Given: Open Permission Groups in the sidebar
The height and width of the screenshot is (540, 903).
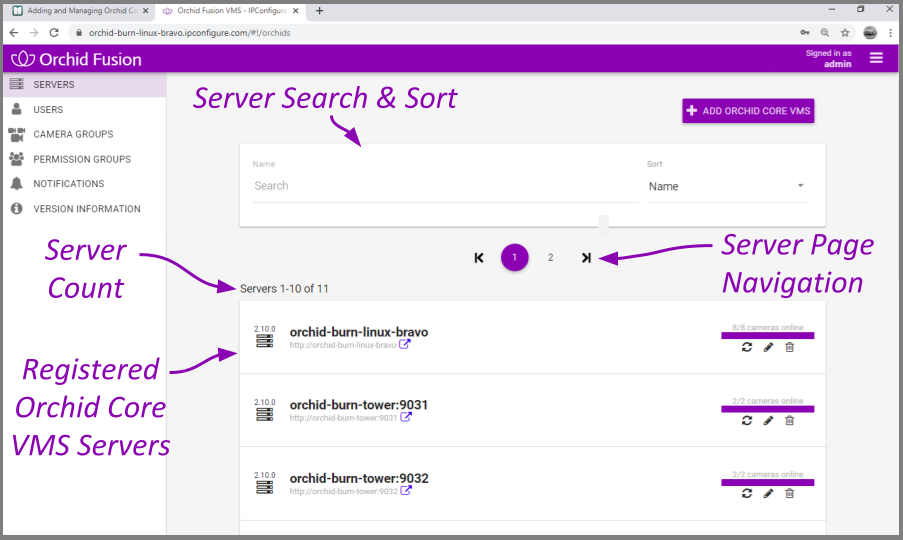Looking at the screenshot, I should click(x=85, y=159).
